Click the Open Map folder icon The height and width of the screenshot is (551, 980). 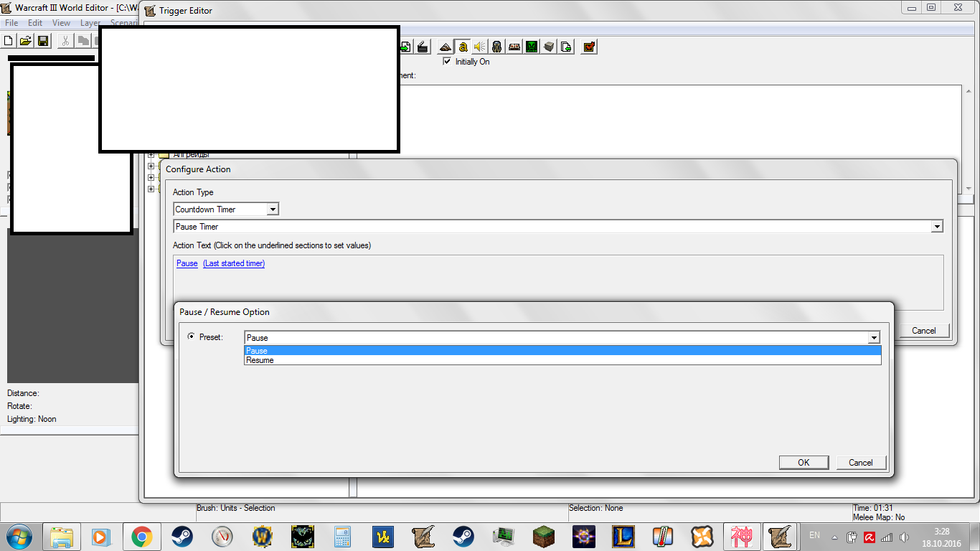(26, 41)
